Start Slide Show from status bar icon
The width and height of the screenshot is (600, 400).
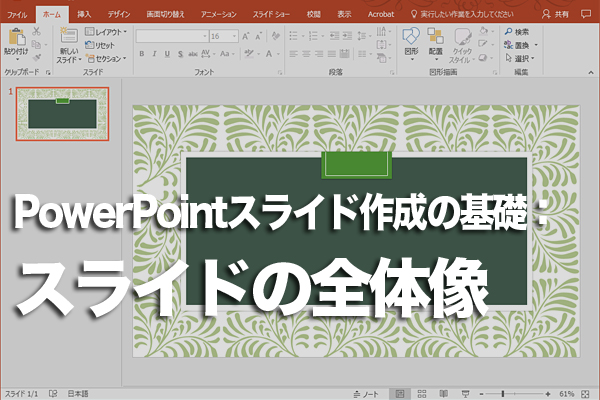click(465, 393)
